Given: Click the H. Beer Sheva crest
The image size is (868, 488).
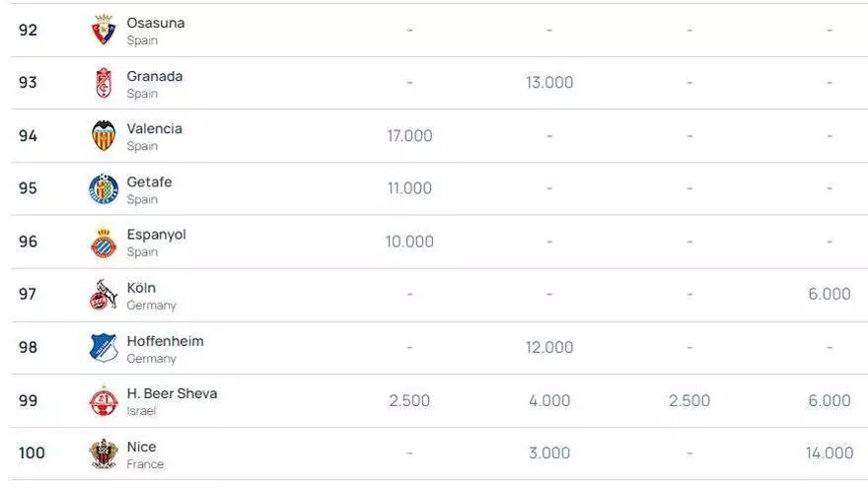Looking at the screenshot, I should 104,400.
